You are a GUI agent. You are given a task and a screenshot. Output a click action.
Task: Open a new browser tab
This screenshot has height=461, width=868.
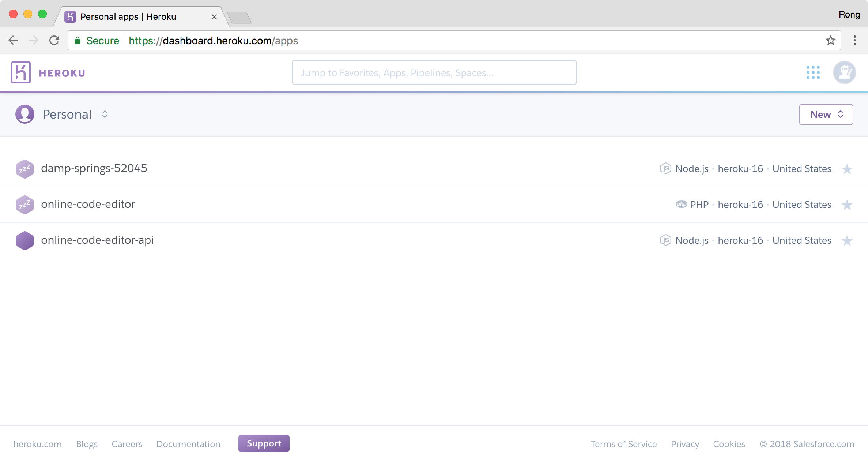click(239, 18)
